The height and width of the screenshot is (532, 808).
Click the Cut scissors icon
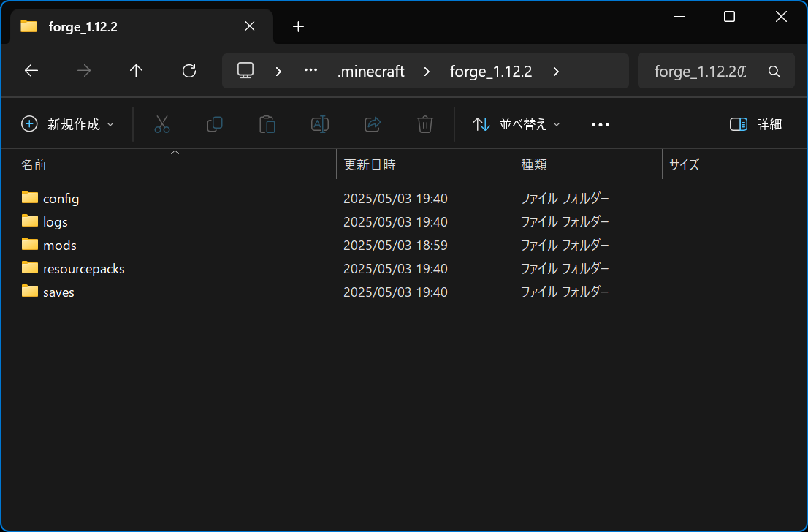(x=161, y=124)
